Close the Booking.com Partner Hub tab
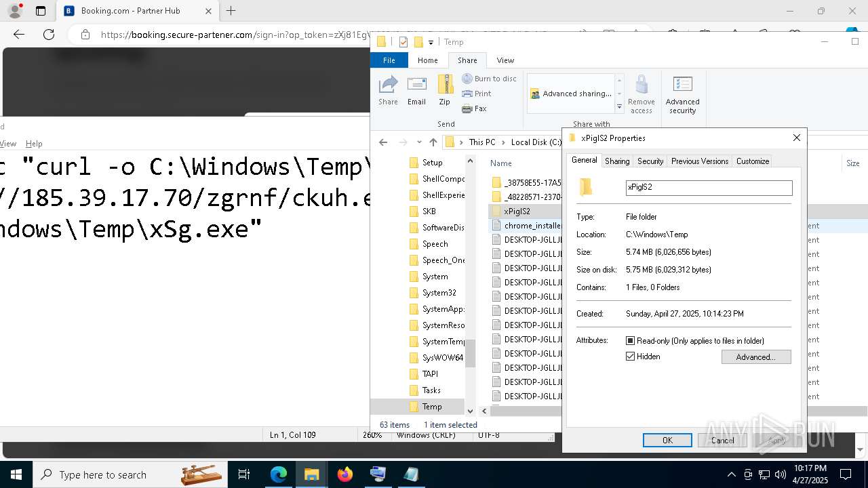868x488 pixels. [208, 11]
